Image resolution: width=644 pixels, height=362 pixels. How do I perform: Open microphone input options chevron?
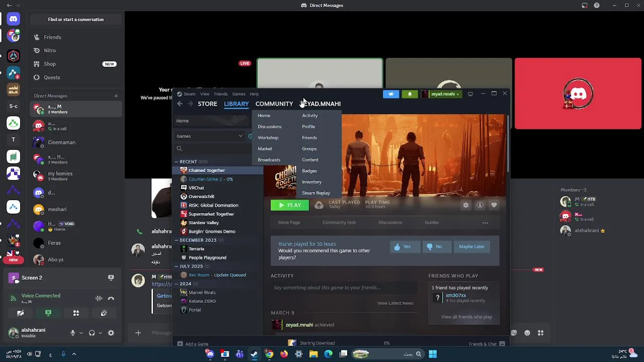point(80,333)
